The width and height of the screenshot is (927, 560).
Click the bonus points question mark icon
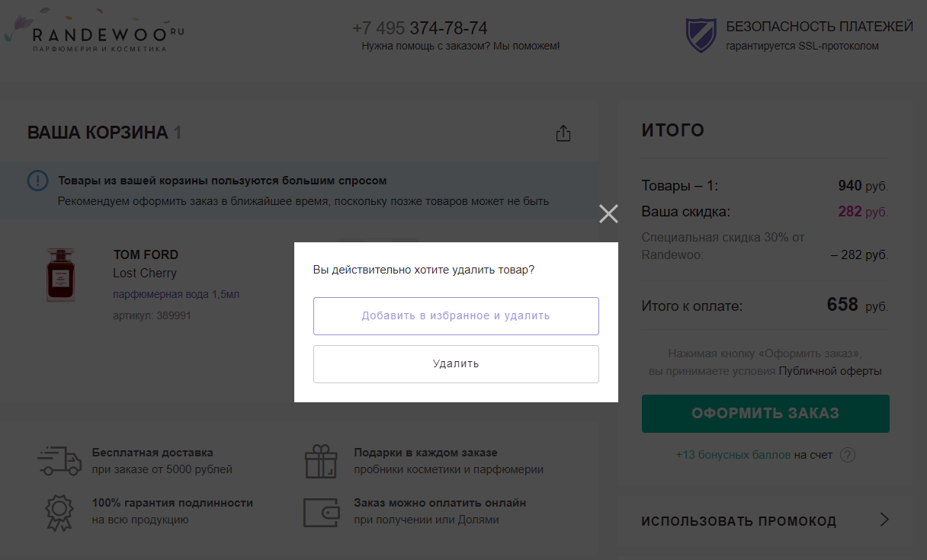click(848, 455)
